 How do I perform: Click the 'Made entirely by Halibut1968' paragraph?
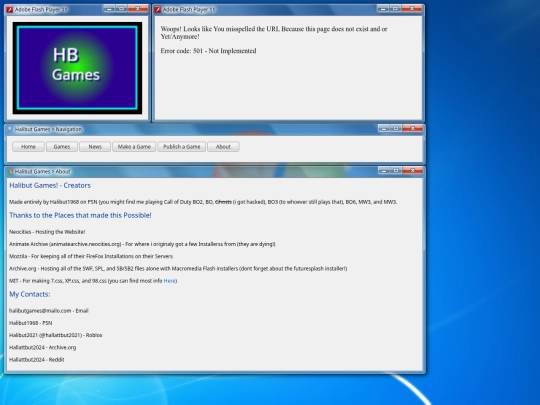(203, 202)
